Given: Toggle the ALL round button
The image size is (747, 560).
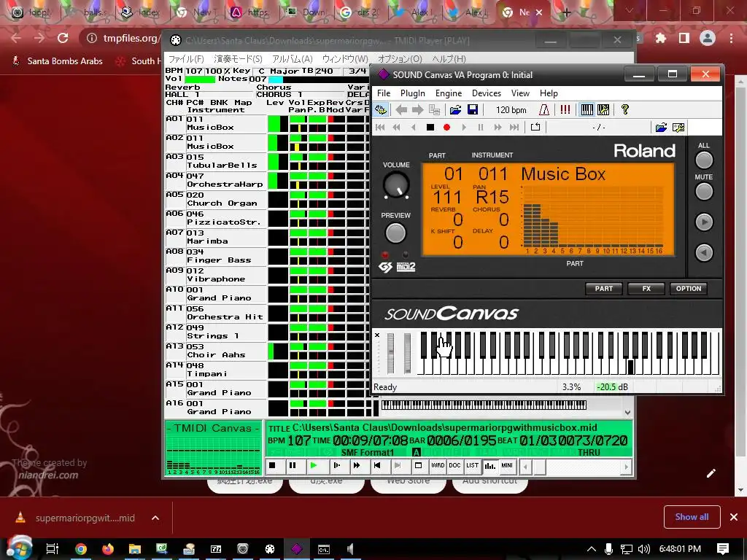Looking at the screenshot, I should pos(704,160).
